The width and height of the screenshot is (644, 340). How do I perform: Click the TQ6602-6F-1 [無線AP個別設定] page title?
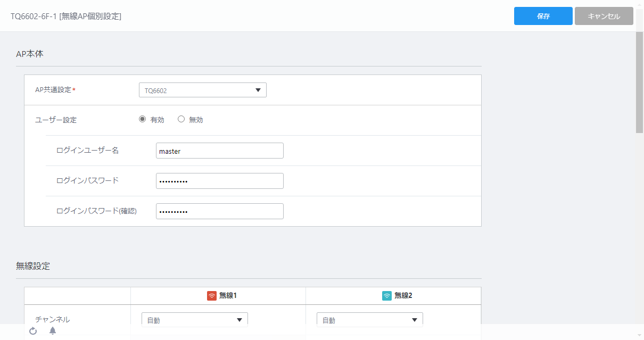point(66,16)
